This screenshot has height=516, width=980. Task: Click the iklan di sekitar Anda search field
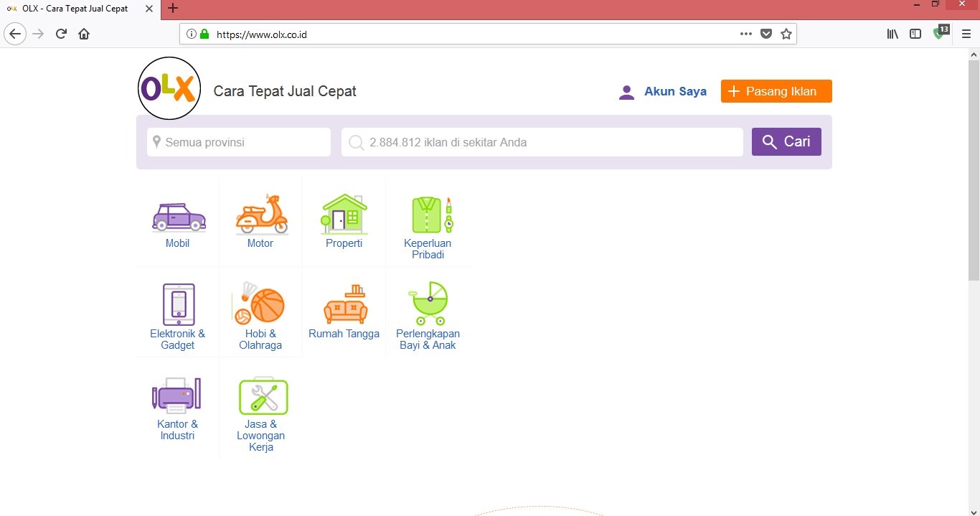(542, 142)
